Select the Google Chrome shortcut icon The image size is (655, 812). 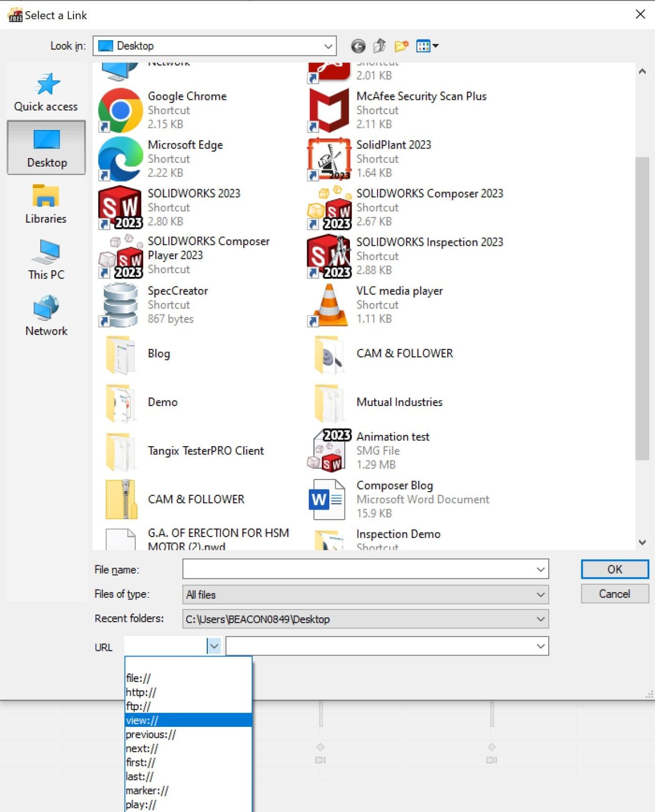121,110
